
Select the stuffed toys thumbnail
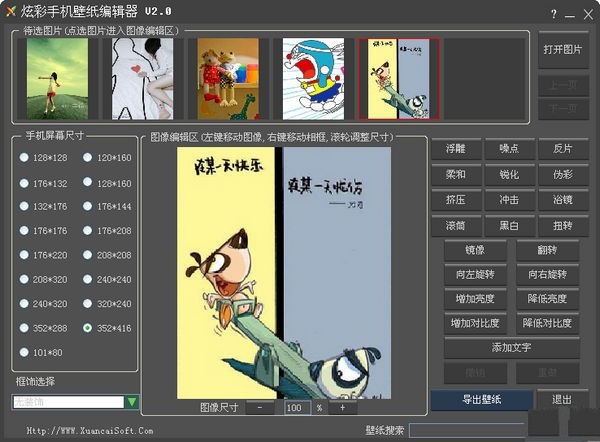[228, 78]
